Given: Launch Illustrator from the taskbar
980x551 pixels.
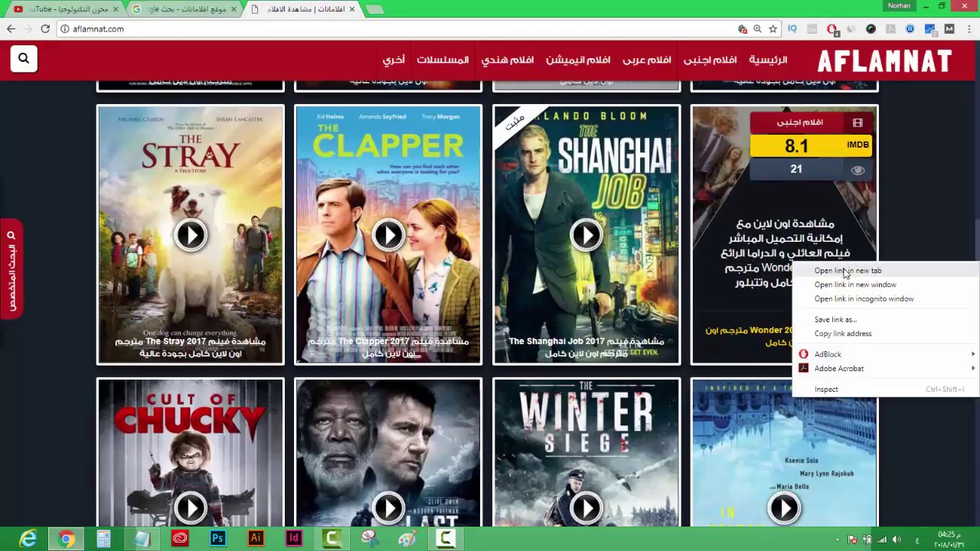Looking at the screenshot, I should (256, 539).
